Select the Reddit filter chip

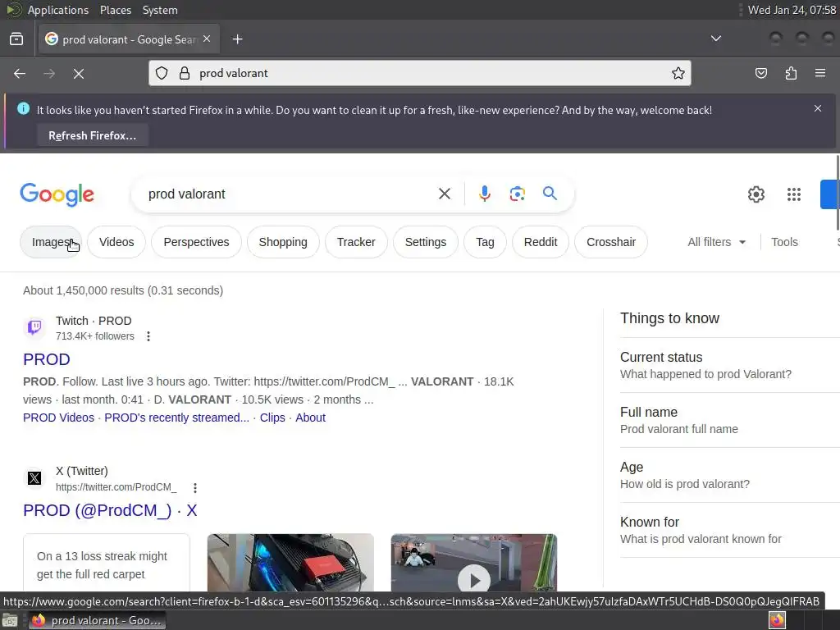pos(541,242)
